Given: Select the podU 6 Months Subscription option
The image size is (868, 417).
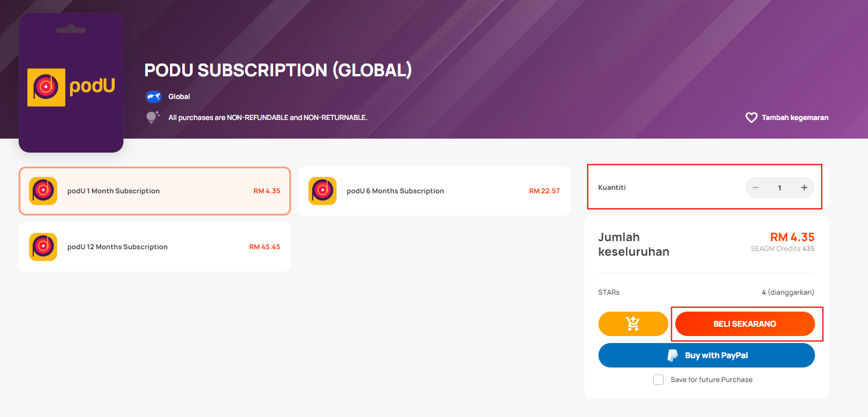Looking at the screenshot, I should pos(434,191).
